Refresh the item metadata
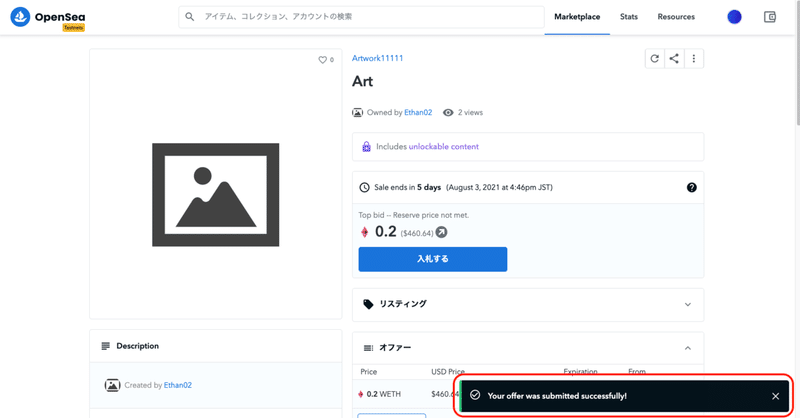The width and height of the screenshot is (800, 418). (x=655, y=59)
